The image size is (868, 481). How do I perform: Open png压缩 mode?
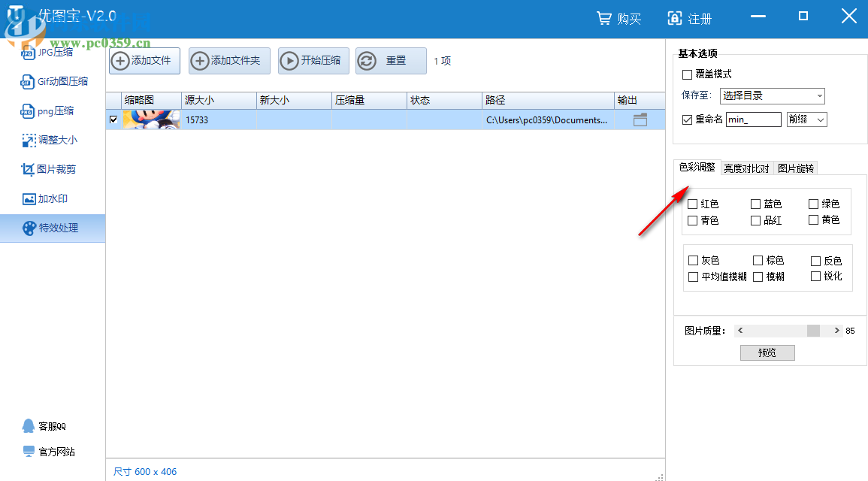click(47, 110)
